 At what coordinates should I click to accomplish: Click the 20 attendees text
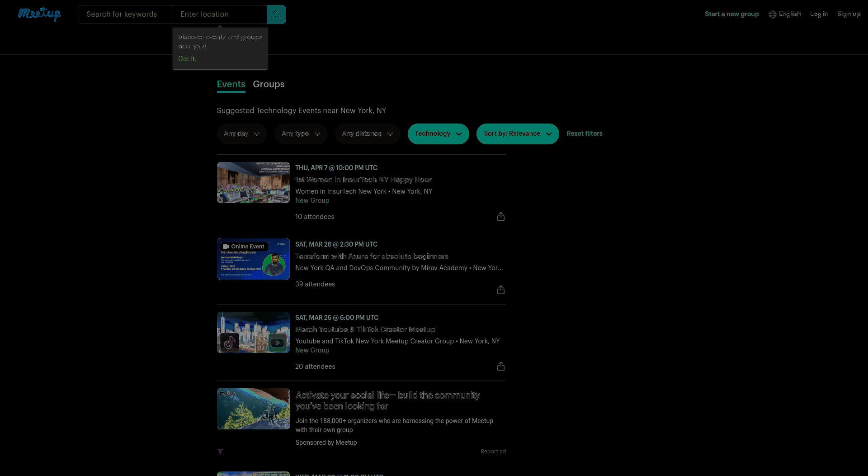coord(315,367)
